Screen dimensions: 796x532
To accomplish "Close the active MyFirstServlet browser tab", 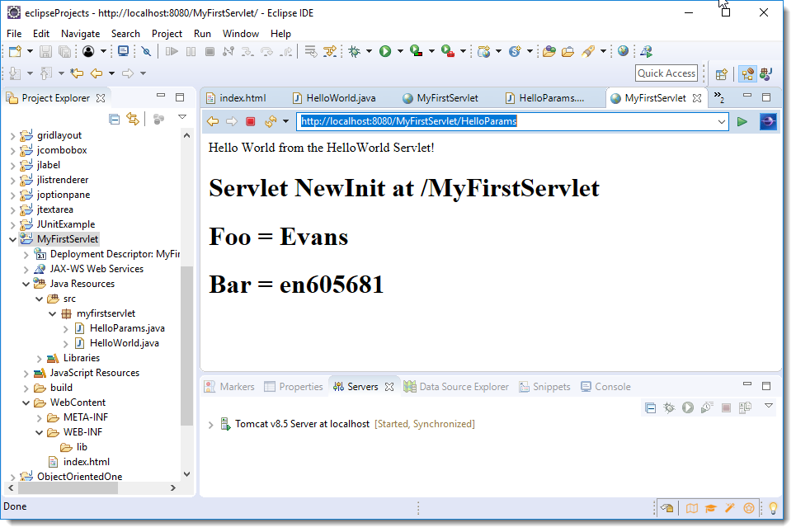I will tap(697, 98).
